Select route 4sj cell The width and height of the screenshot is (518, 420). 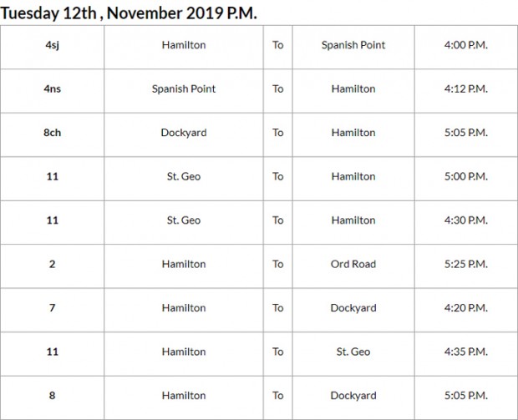pyautogui.click(x=52, y=45)
